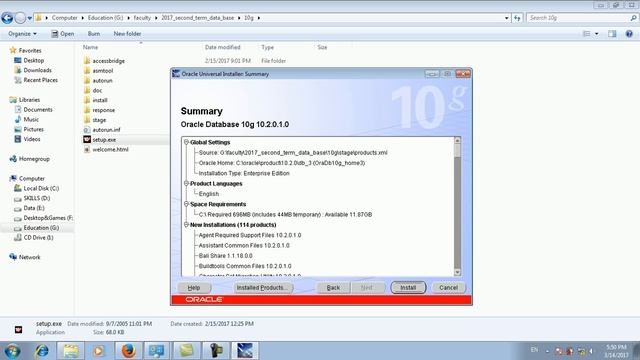Open Explorer help icon

[629, 34]
